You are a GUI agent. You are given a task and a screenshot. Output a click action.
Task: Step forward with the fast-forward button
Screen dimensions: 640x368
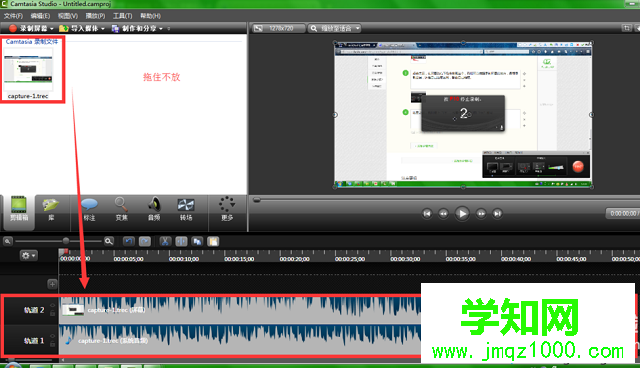pyautogui.click(x=481, y=213)
